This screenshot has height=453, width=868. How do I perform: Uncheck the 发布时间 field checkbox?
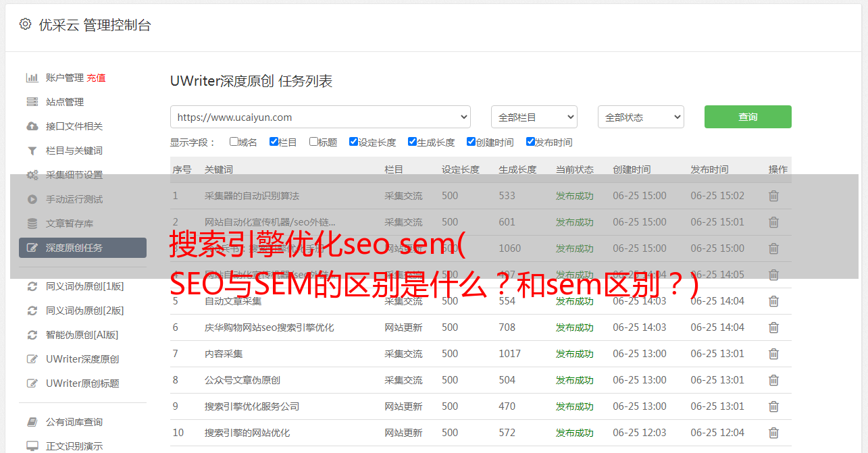coord(530,142)
